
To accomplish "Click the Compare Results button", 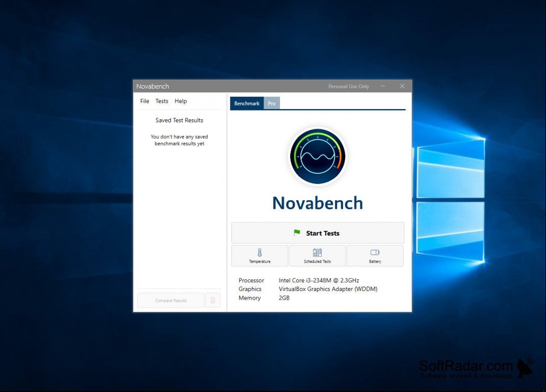I will coord(171,300).
